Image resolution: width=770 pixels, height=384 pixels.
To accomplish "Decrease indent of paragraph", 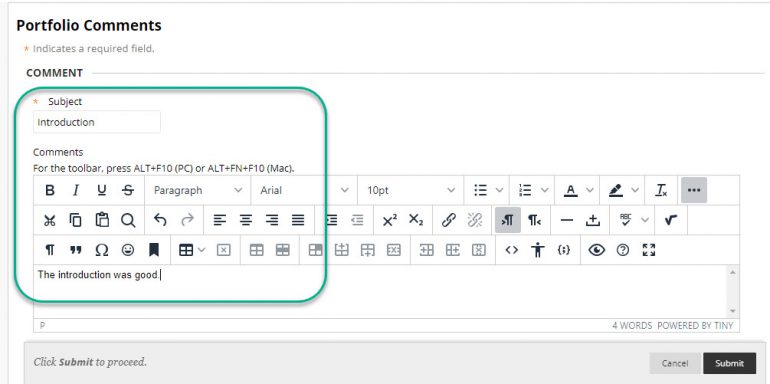I will (357, 220).
